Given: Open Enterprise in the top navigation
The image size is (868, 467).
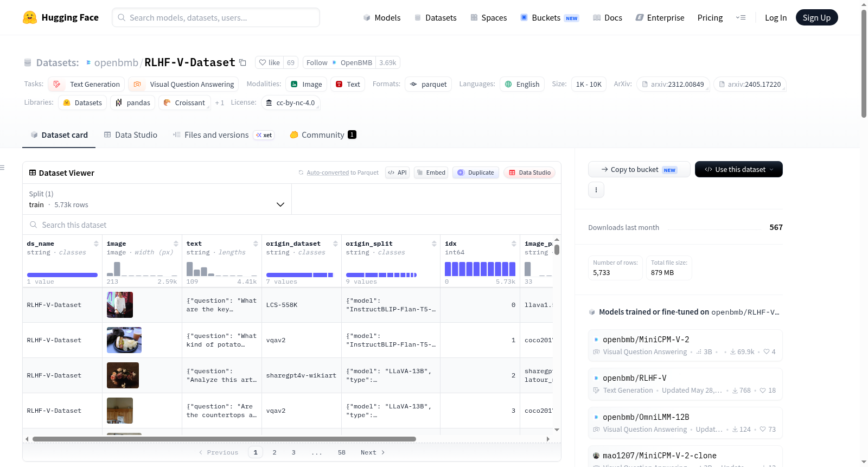Looking at the screenshot, I should pos(660,18).
